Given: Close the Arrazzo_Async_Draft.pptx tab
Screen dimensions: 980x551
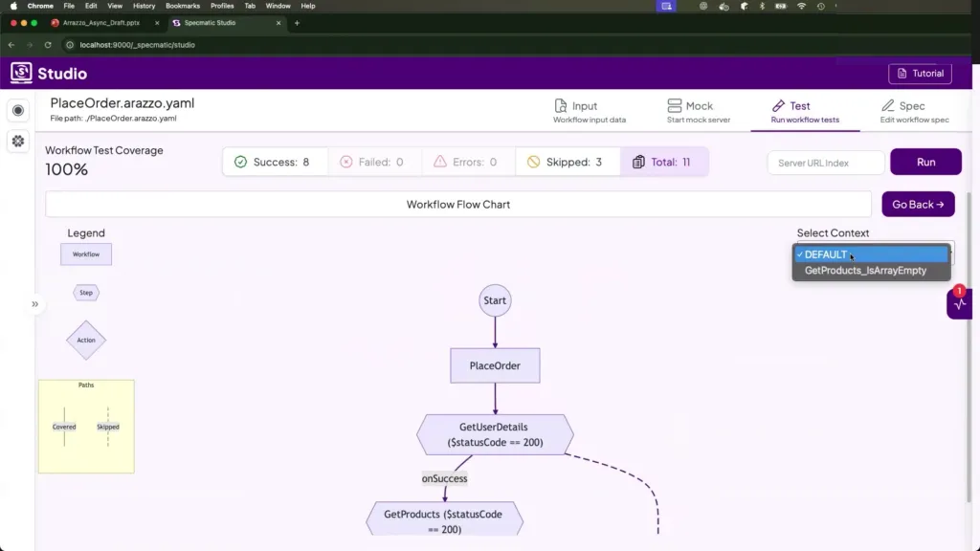Looking at the screenshot, I should (x=157, y=22).
